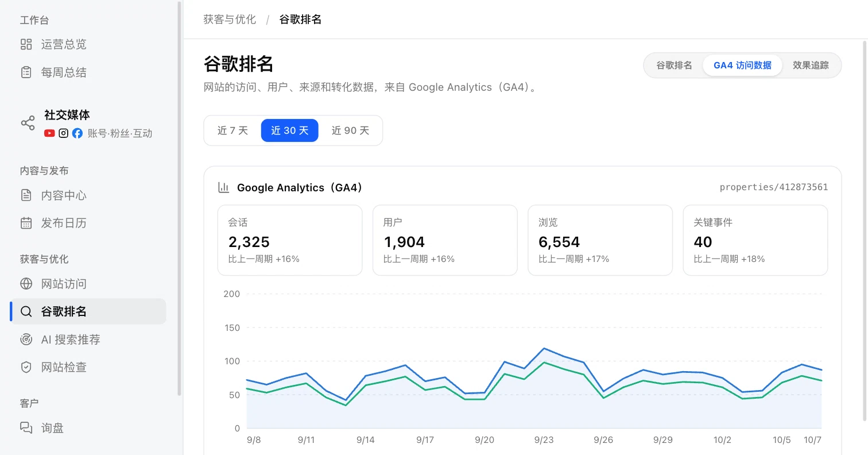Click the sidebar vertical scrollbar
868x455 pixels.
[179, 198]
